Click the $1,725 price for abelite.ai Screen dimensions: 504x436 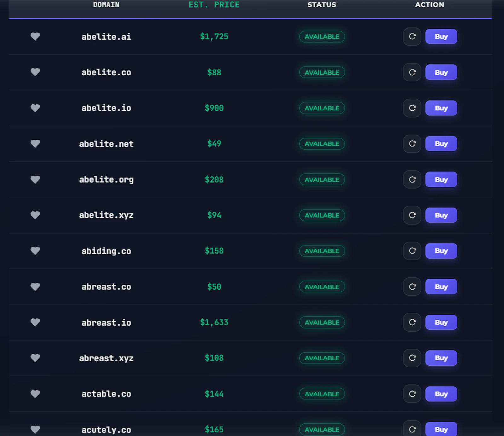pos(214,37)
